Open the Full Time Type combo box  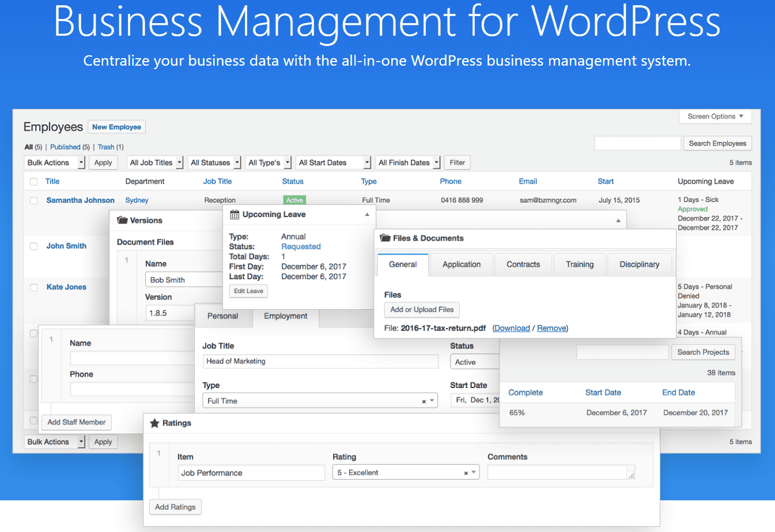pos(320,401)
